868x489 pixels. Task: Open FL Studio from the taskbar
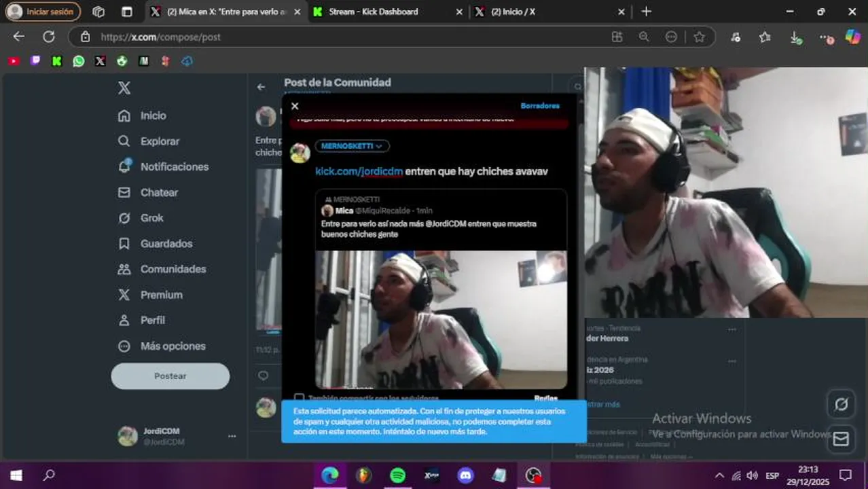(364, 475)
